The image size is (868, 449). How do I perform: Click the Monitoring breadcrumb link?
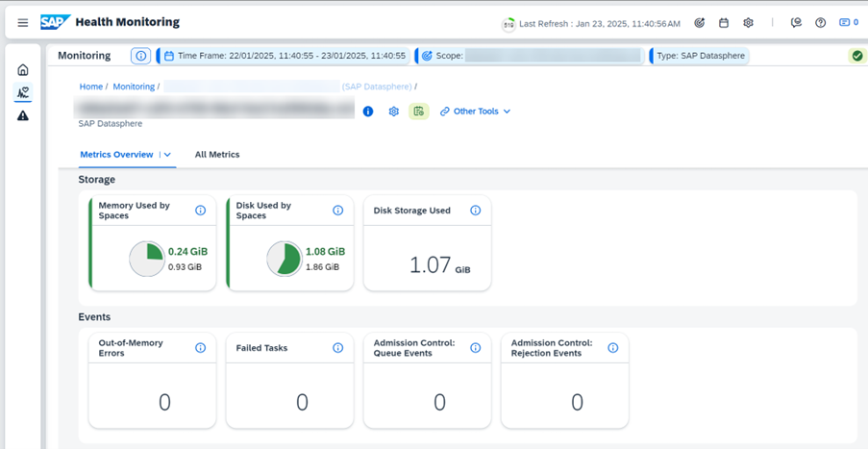click(134, 87)
